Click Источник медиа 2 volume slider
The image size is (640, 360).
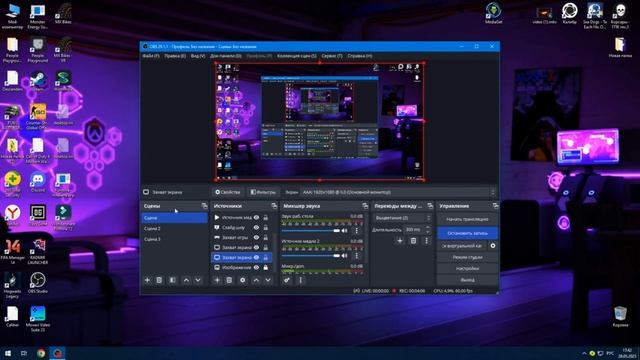pyautogui.click(x=311, y=256)
